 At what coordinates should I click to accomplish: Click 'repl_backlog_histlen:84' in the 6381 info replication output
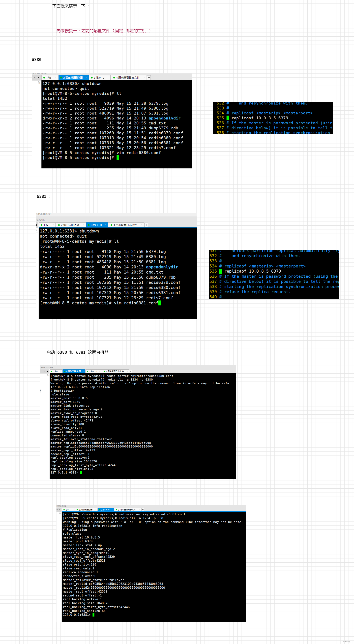click(x=84, y=611)
